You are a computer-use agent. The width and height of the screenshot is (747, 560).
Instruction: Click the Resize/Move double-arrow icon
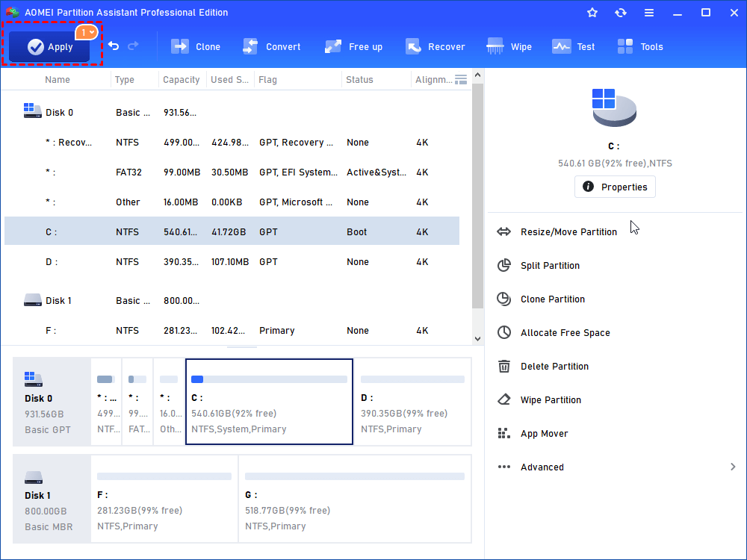tap(504, 232)
